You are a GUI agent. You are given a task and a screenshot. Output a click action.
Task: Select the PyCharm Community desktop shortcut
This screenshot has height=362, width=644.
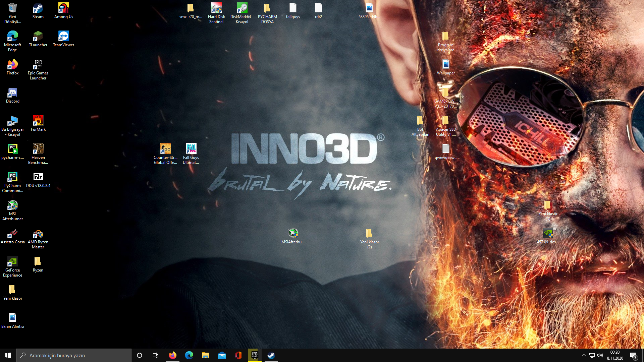12,182
